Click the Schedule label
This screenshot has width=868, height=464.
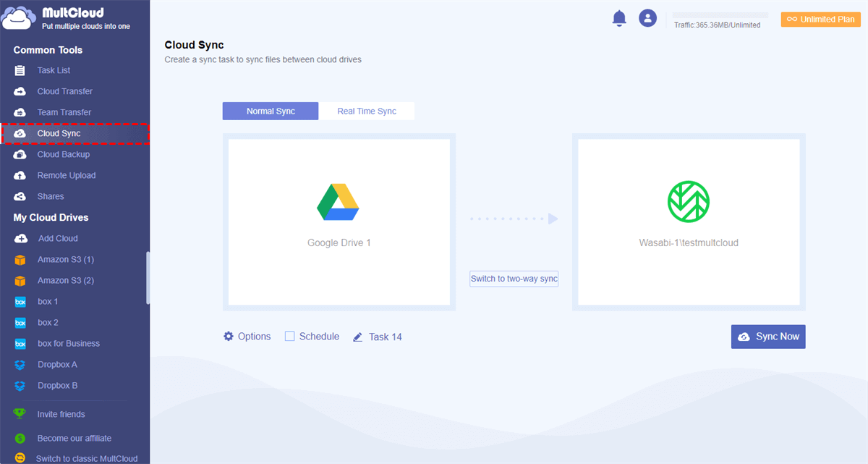[319, 336]
